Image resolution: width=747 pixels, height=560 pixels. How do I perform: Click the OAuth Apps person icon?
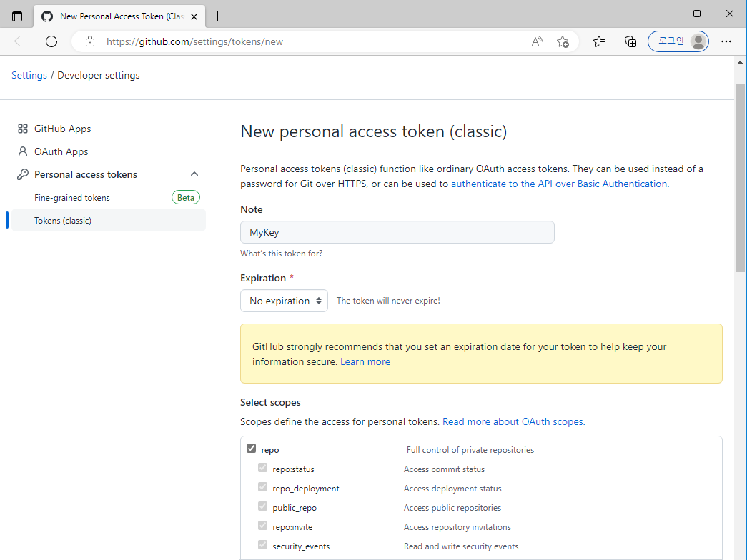22,151
